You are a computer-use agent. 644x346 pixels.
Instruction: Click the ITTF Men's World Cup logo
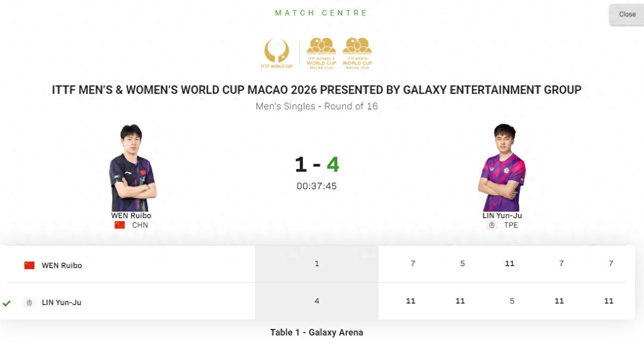(x=357, y=53)
